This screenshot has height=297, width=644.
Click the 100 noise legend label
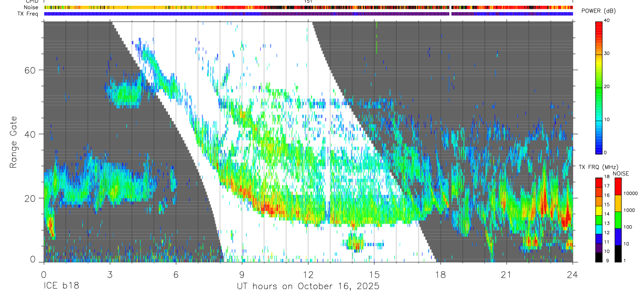point(628,227)
